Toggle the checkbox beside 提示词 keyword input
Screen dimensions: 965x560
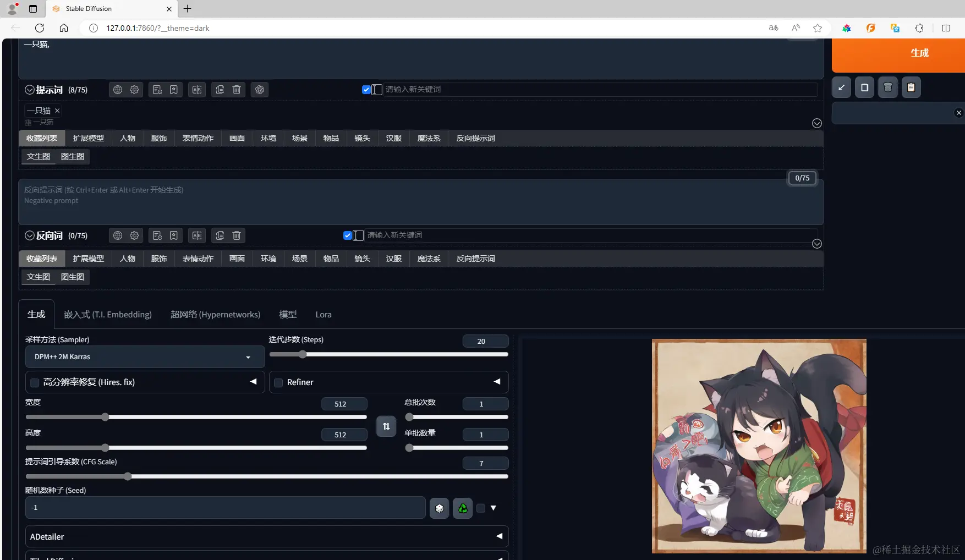(x=366, y=90)
